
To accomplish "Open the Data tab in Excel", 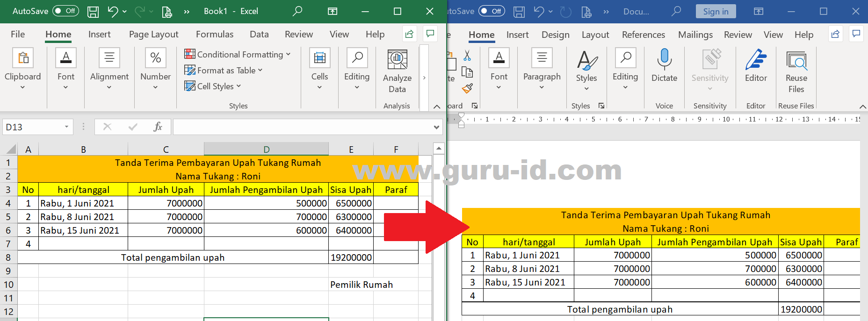I will point(259,34).
